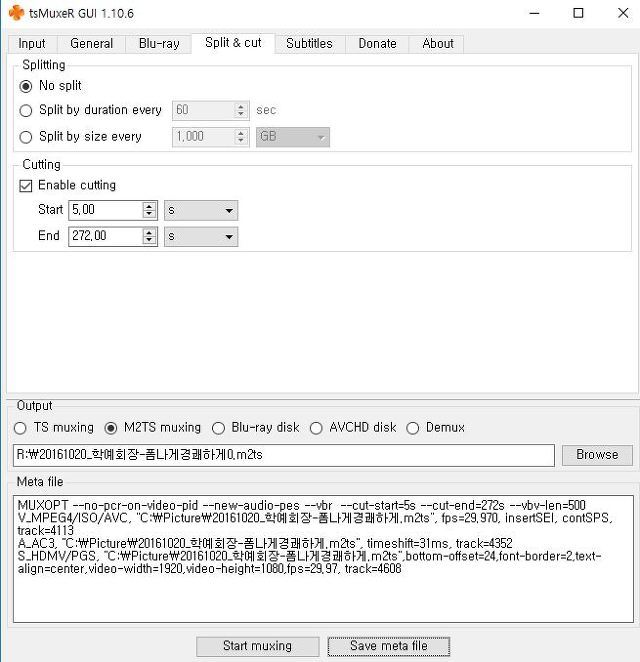
Task: Select TS muxing output option
Action: (x=20, y=428)
